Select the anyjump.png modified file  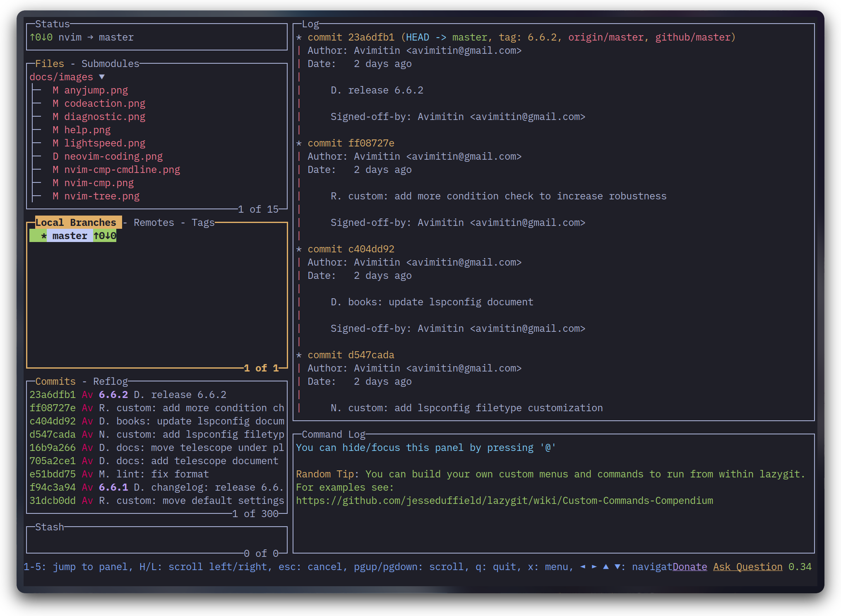(96, 90)
